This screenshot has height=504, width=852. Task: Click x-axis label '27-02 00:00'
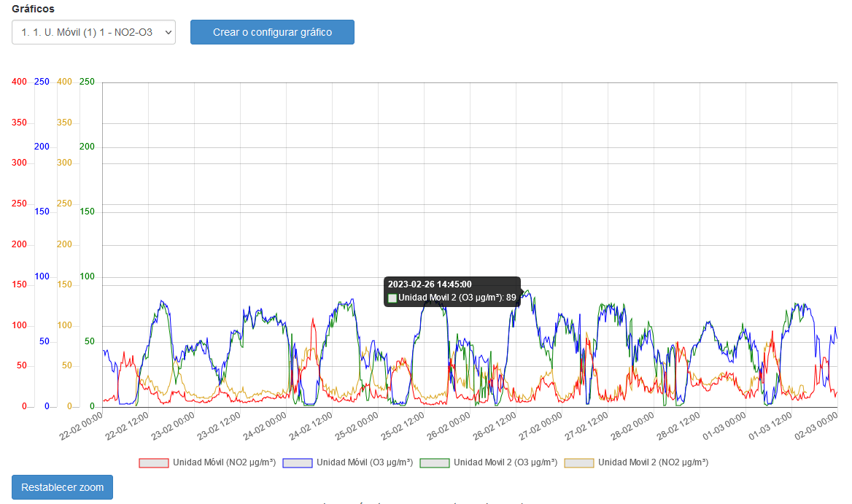pyautogui.click(x=541, y=427)
